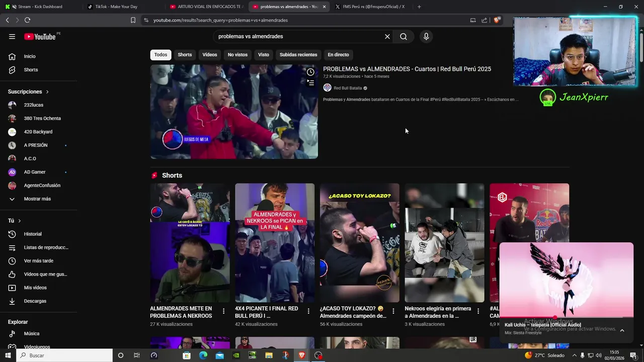The height and width of the screenshot is (362, 644).
Task: Switch to ARTURO VIDAL EN ENFOCADOS tab
Action: (x=206, y=7)
